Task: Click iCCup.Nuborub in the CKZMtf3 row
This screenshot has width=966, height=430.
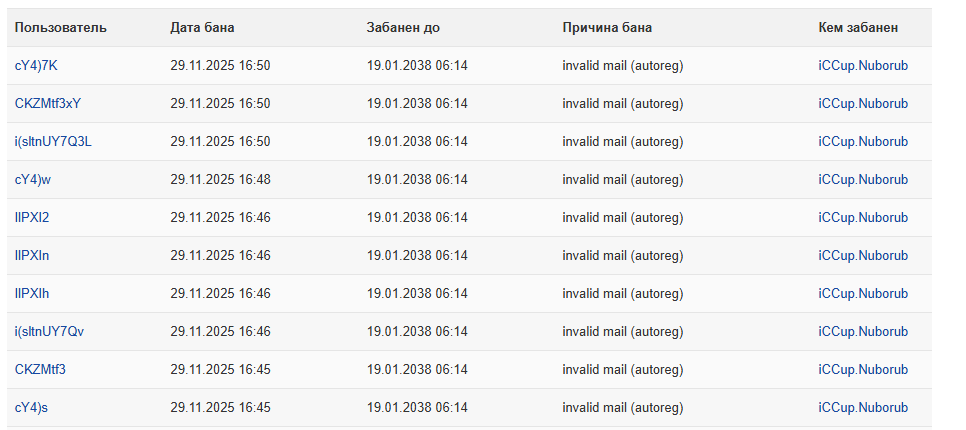Action: point(862,370)
